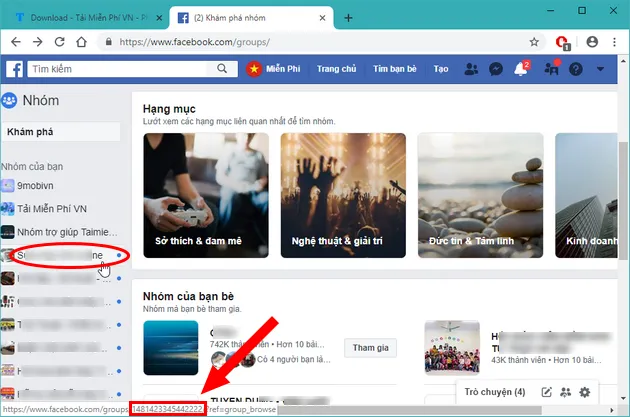The image size is (630, 417).
Task: Click the site padlock icon in the address bar
Action: pyautogui.click(x=108, y=42)
